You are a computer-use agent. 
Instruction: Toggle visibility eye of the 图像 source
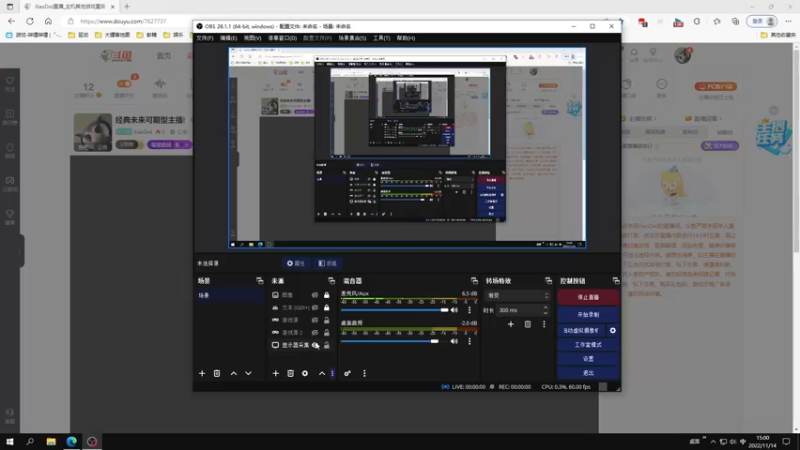[x=315, y=295]
